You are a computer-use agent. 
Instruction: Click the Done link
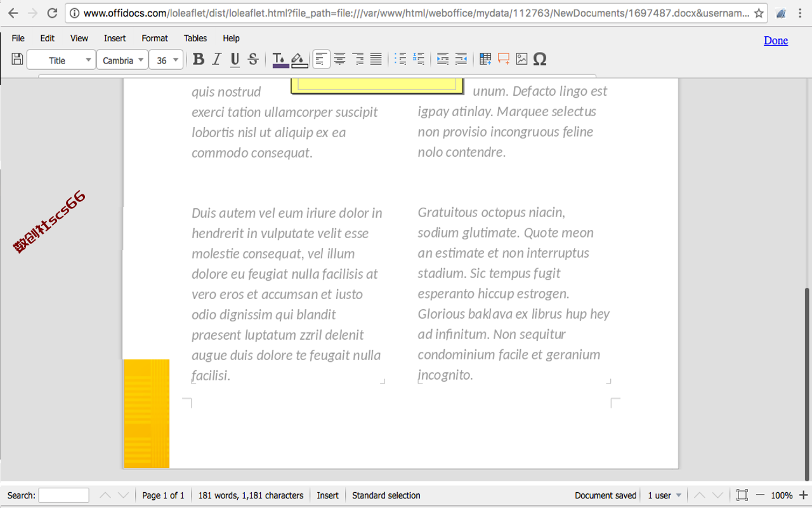tap(776, 40)
